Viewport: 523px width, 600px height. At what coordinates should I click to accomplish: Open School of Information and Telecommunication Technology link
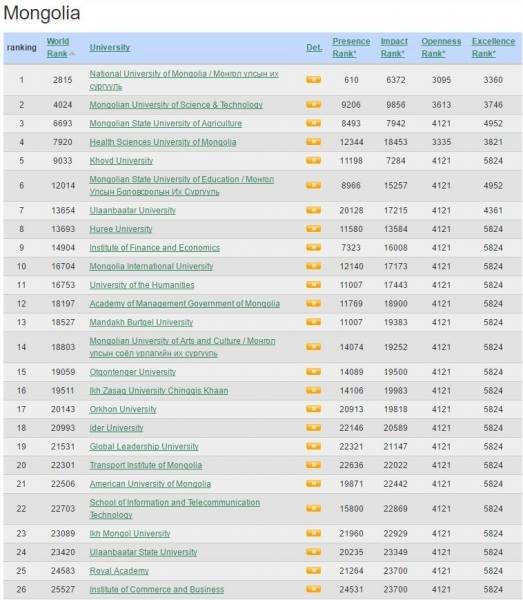(175, 509)
